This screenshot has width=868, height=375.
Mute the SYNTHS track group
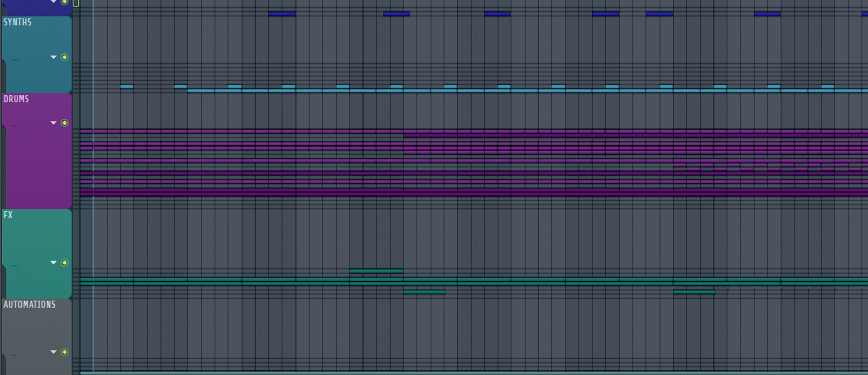65,57
